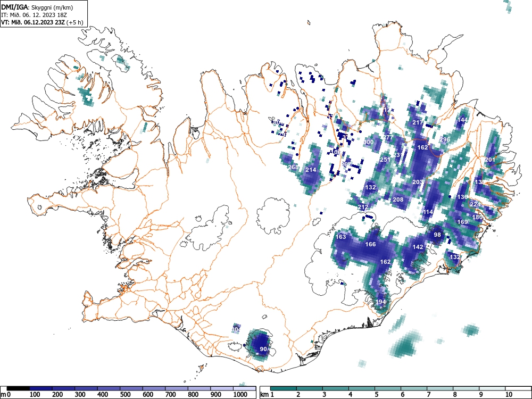Click the visibility value 194 near the south coast
This screenshot has height=399, width=532.
coord(381,302)
